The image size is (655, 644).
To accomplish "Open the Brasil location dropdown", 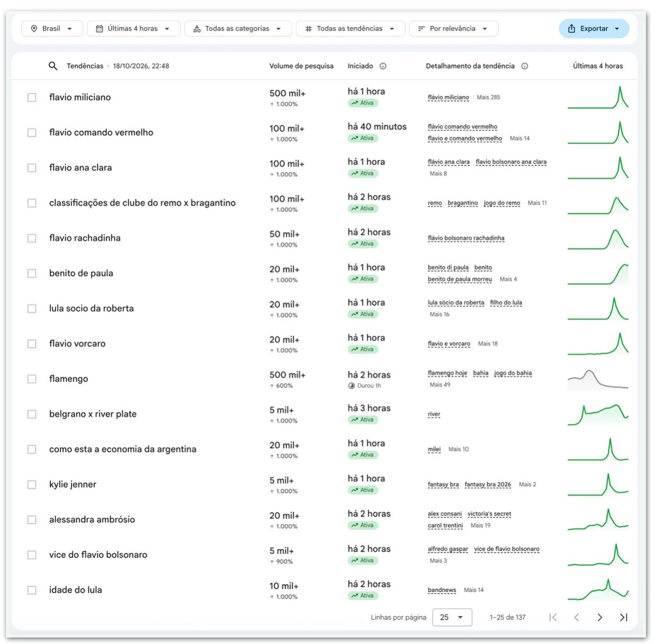I will pos(52,29).
